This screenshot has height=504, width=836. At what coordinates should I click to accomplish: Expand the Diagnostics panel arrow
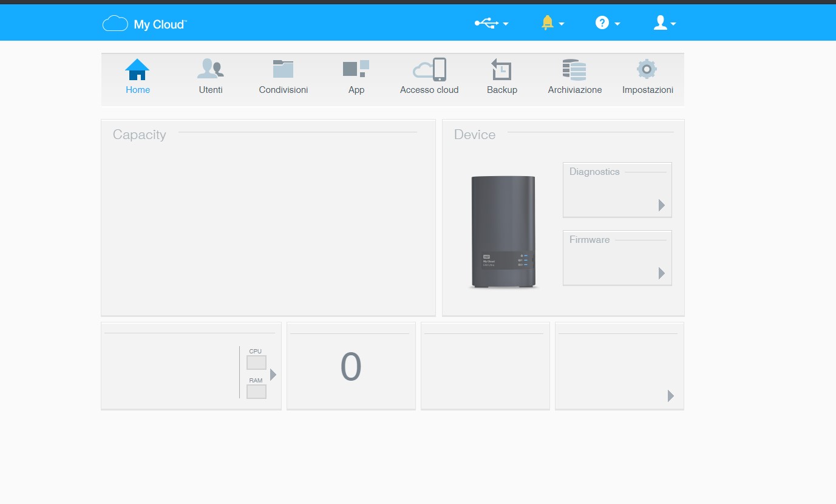tap(662, 205)
